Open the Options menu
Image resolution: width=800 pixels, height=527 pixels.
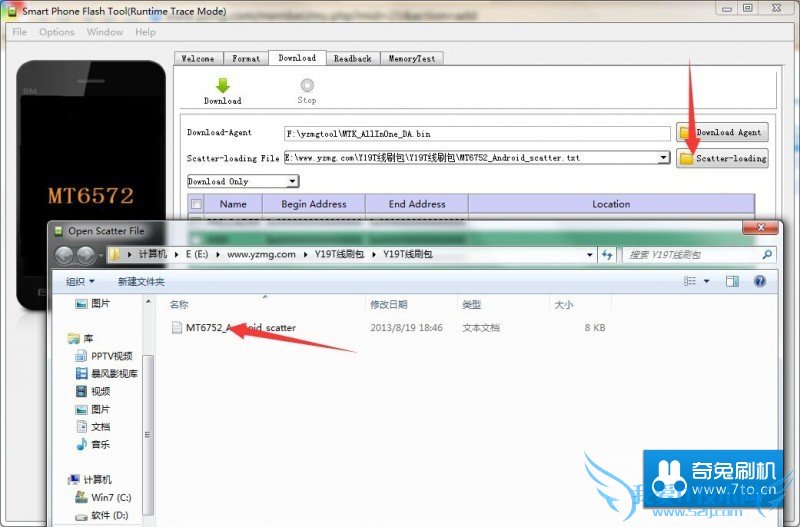(57, 32)
